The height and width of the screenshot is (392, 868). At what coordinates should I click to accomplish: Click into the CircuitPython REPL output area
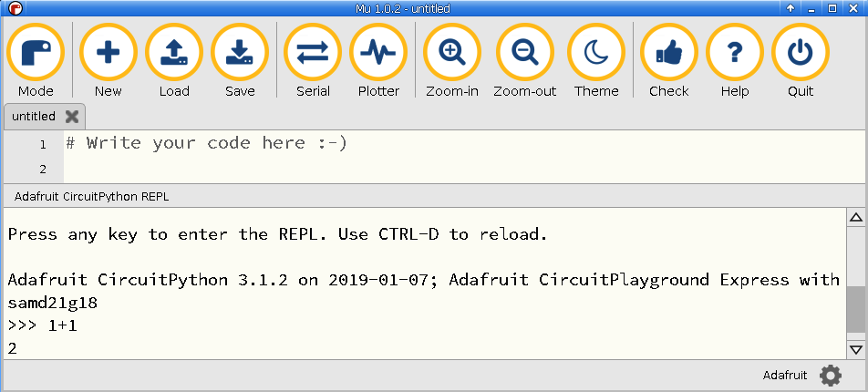coord(425,284)
